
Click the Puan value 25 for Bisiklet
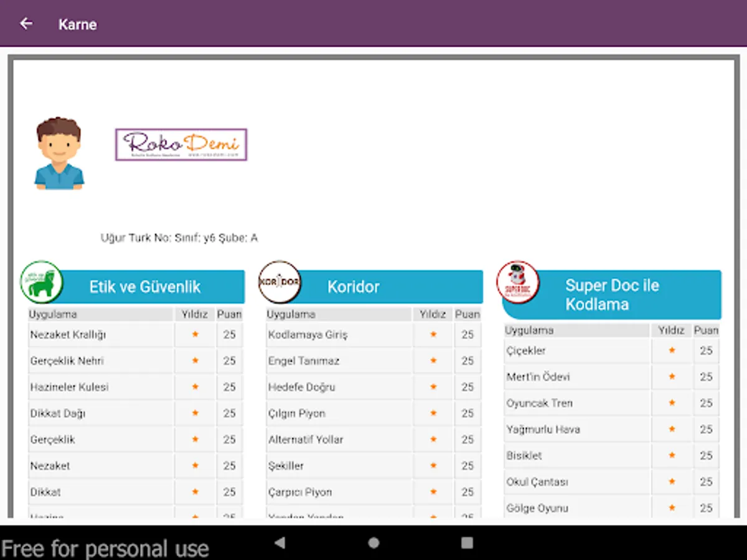[706, 455]
